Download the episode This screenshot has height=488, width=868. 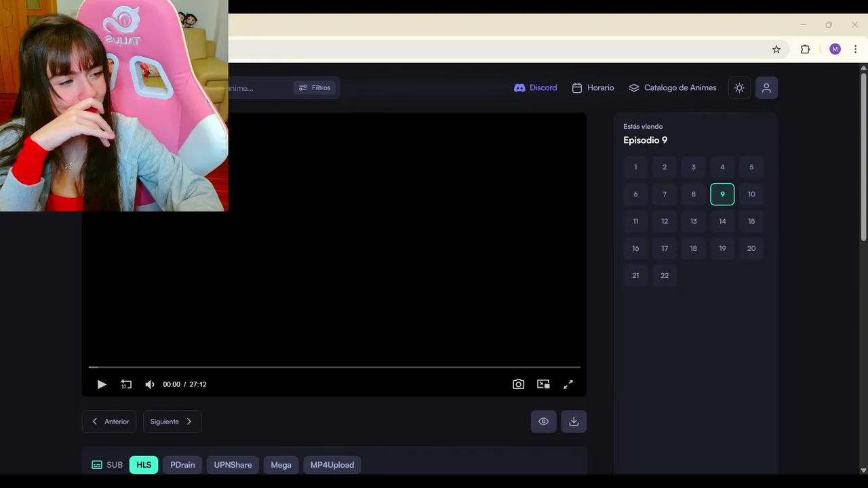pyautogui.click(x=574, y=422)
